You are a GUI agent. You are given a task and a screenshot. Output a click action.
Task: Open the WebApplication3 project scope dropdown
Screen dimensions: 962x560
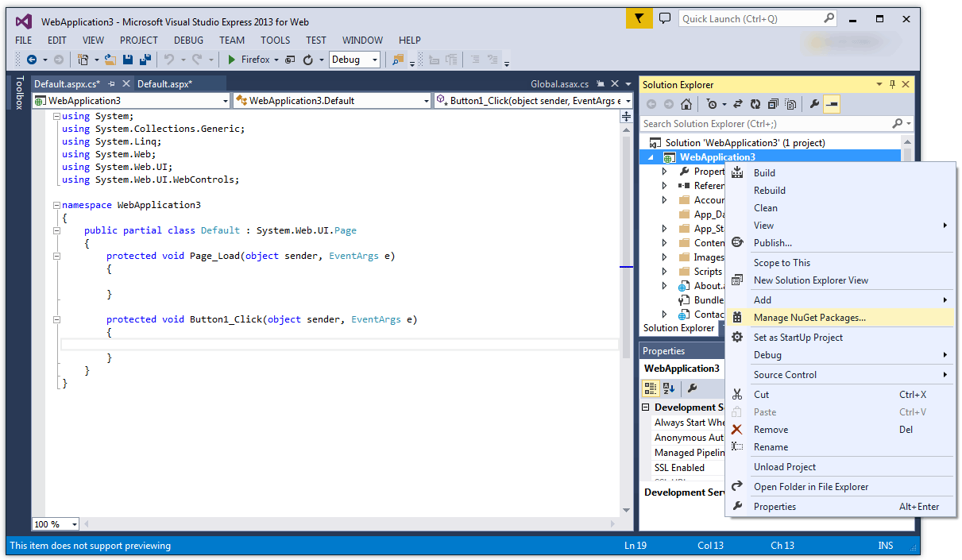226,101
